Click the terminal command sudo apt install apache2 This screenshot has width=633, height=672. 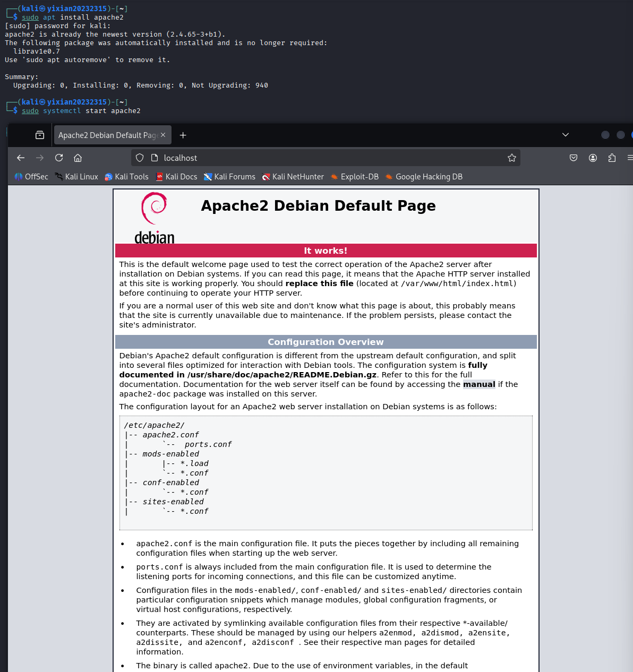click(x=73, y=18)
